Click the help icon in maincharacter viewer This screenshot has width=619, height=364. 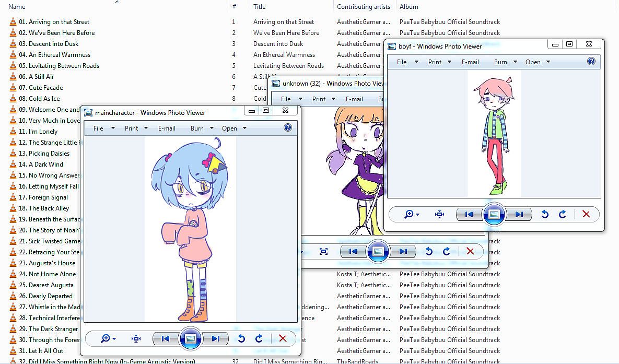(x=287, y=128)
